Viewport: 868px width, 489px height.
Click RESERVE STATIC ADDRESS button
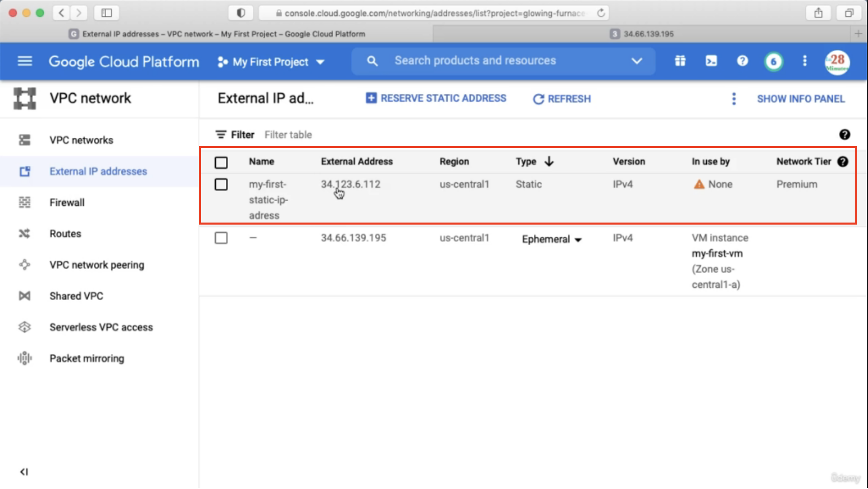pyautogui.click(x=436, y=98)
